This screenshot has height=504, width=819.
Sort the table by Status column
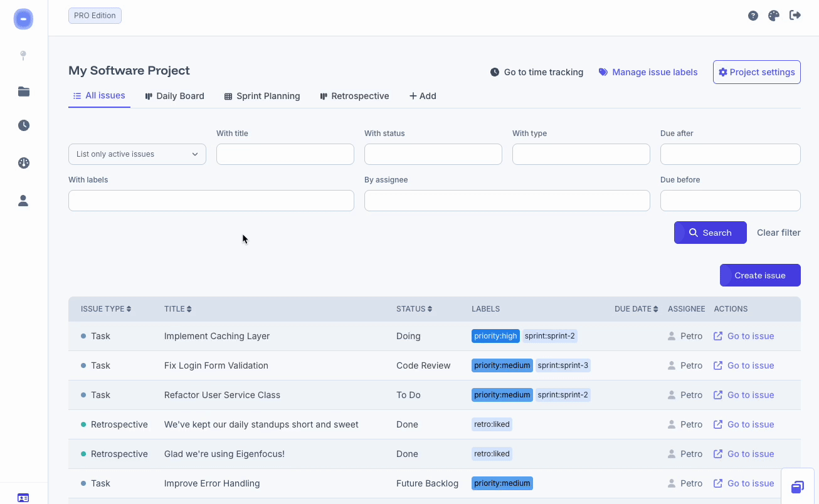click(414, 309)
